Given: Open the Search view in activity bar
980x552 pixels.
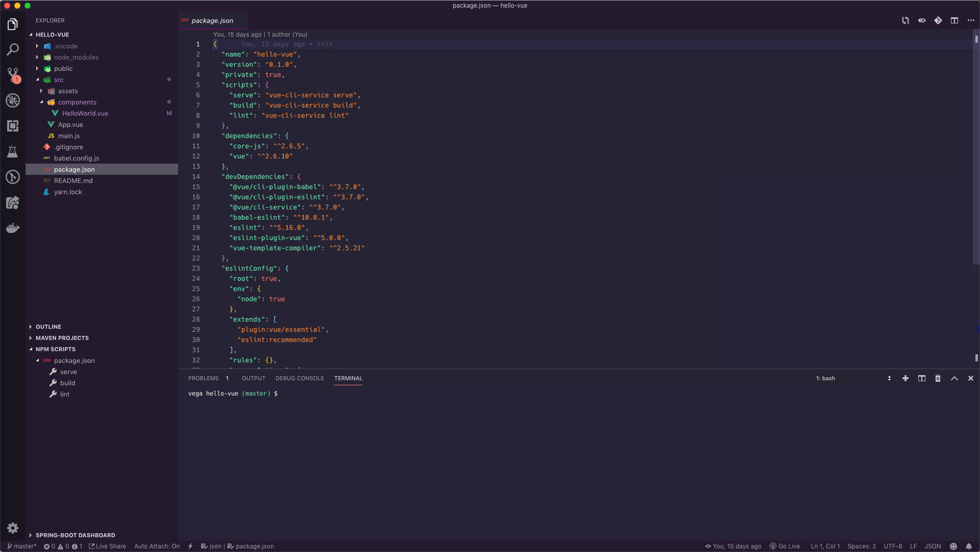Looking at the screenshot, I should tap(13, 49).
